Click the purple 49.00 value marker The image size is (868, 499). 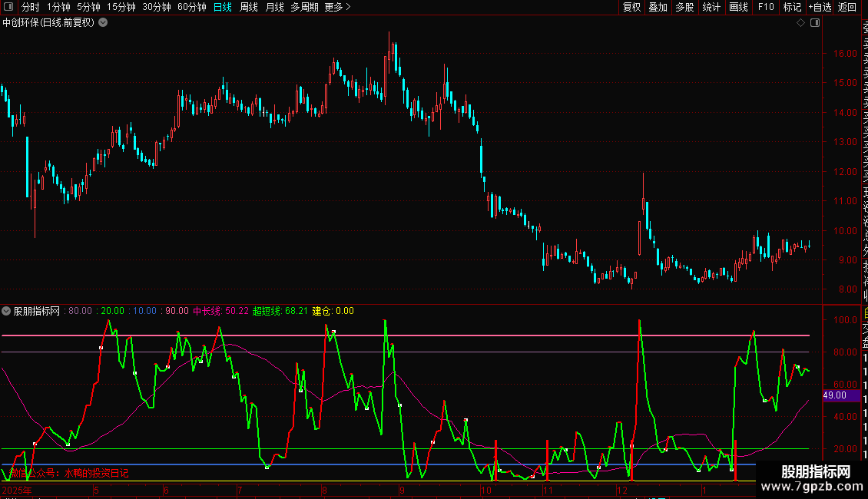pyautogui.click(x=834, y=395)
